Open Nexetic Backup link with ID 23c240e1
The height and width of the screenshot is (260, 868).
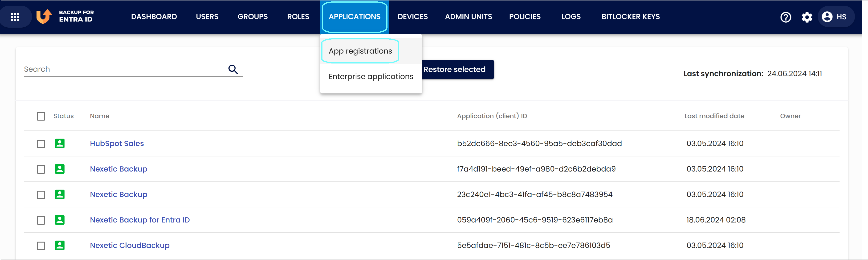(119, 194)
